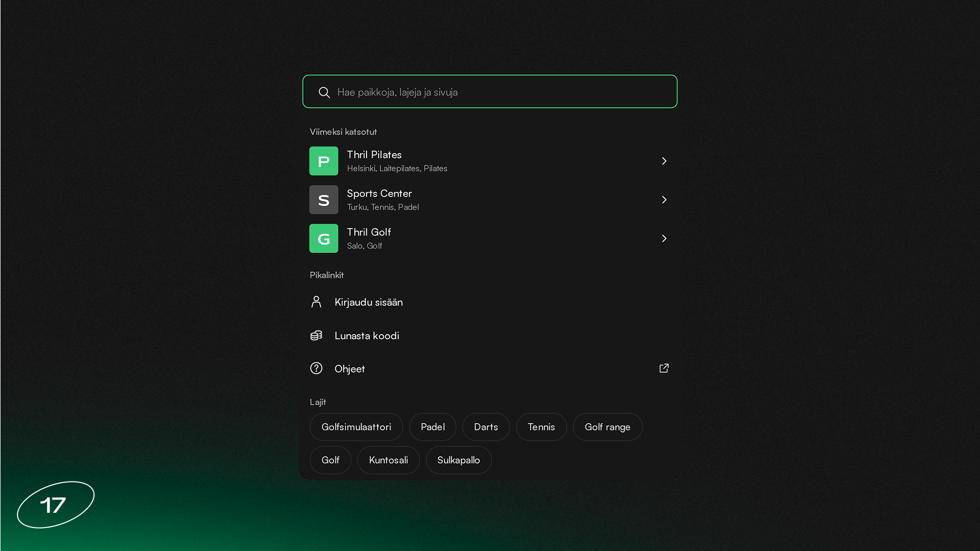The height and width of the screenshot is (551, 980).
Task: Focus the 'Hae paikkoja, lajeja ja sivuja' search field
Action: [489, 92]
